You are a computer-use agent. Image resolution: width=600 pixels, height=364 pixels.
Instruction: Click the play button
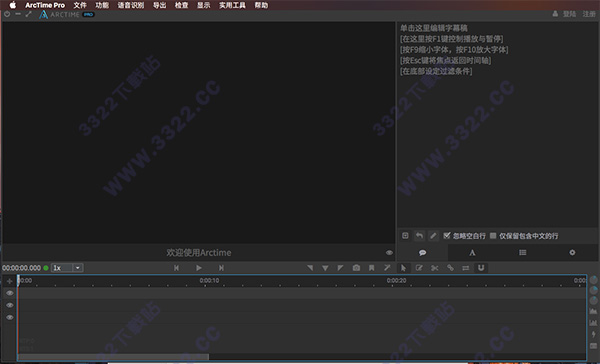tap(199, 268)
